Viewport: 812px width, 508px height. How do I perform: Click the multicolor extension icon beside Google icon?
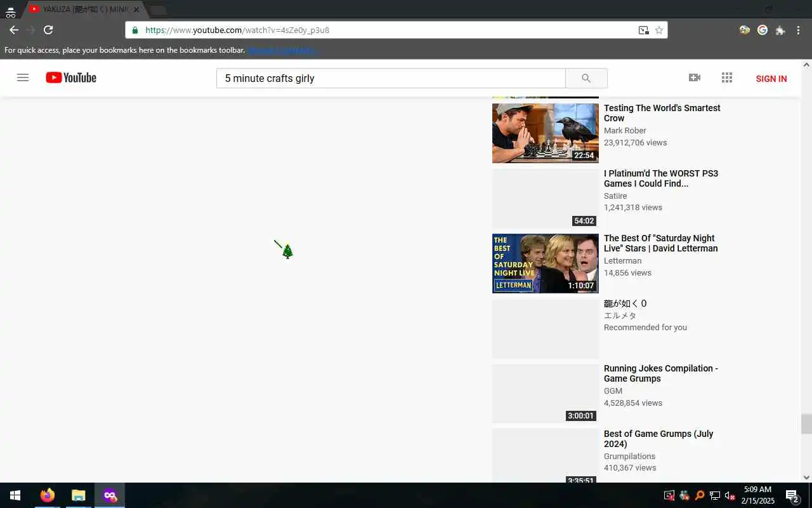coord(745,30)
